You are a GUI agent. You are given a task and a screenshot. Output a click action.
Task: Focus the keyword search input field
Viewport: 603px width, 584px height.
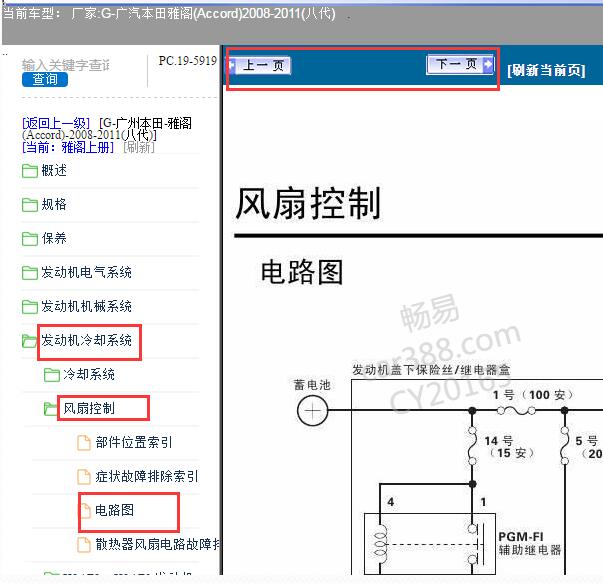65,65
